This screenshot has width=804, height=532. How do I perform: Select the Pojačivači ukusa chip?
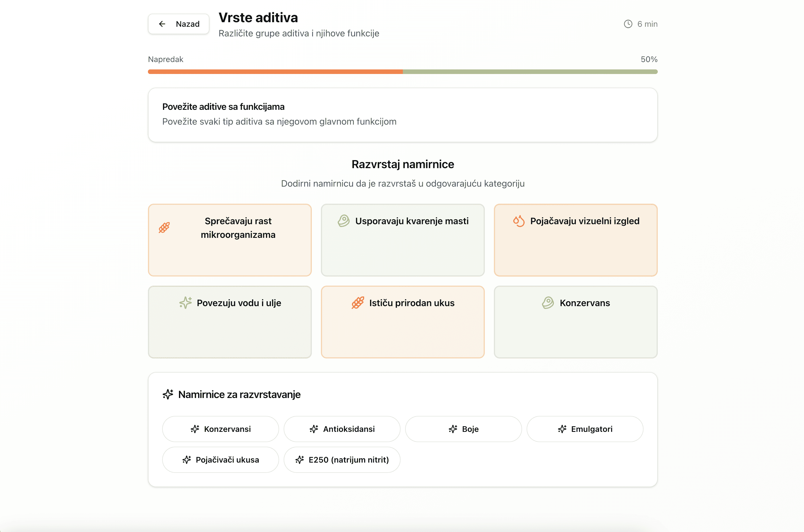[x=220, y=460]
